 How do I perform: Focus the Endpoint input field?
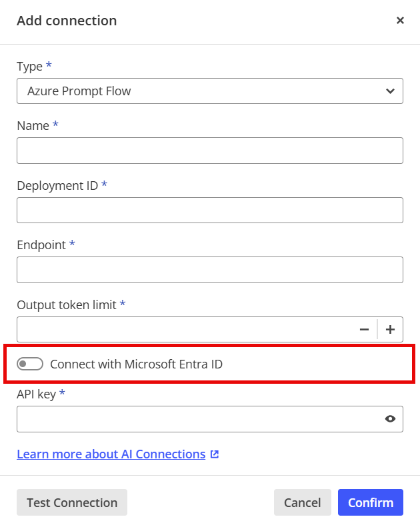point(209,270)
